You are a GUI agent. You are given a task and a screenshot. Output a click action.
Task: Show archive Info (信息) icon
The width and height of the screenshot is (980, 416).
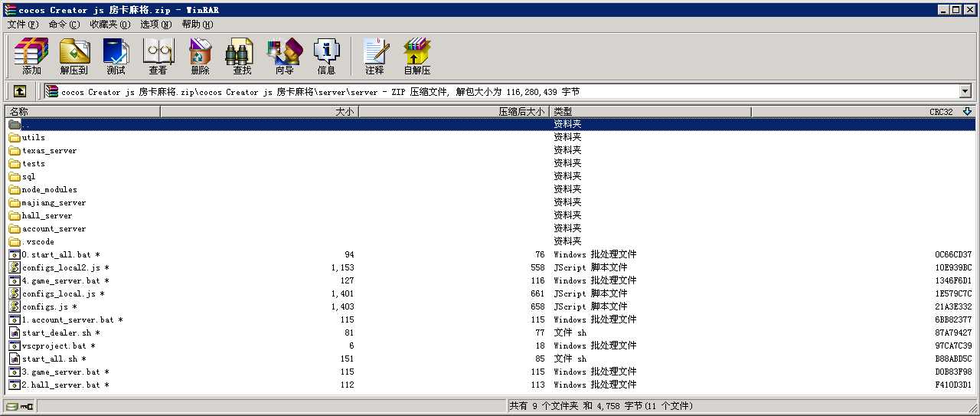click(326, 56)
